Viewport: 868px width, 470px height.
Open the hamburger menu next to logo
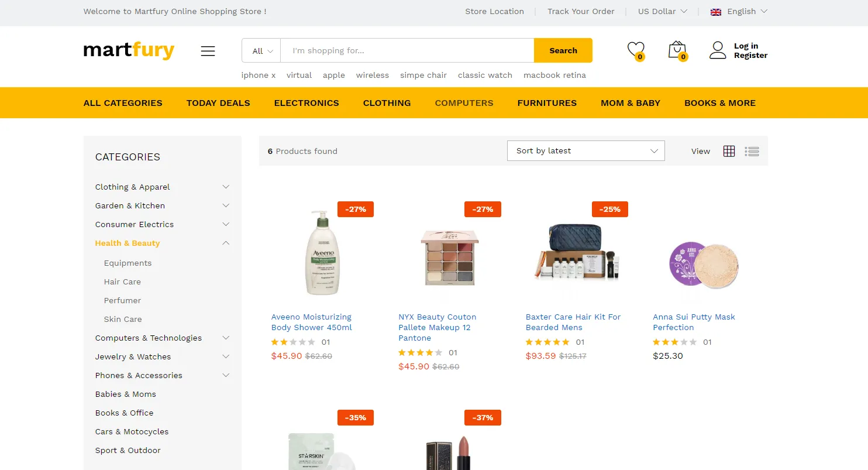point(208,51)
